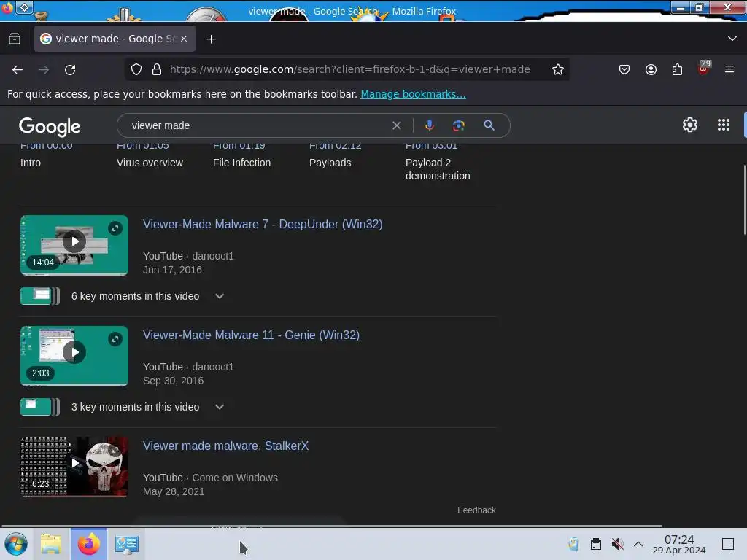Select the 'viewer made - Google Search' tab
747x560 pixels.
[x=115, y=39]
